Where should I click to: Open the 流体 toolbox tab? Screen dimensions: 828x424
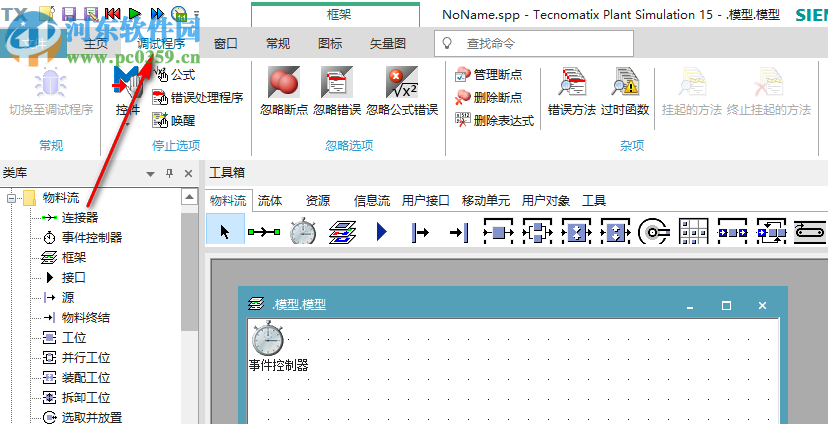pyautogui.click(x=270, y=201)
